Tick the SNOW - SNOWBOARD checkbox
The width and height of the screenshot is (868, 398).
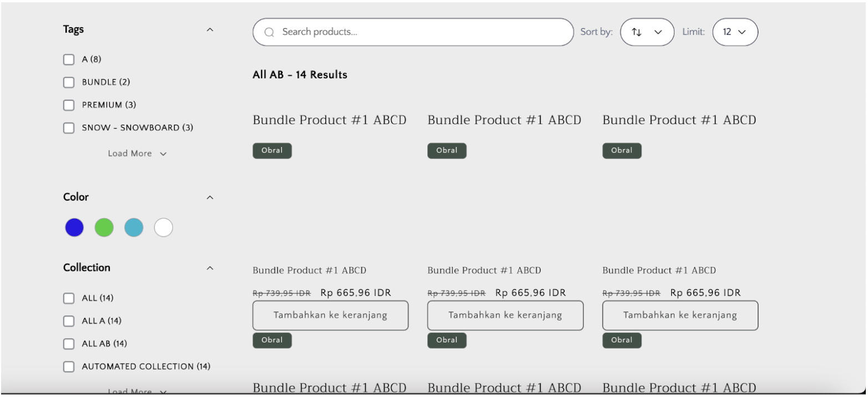tap(69, 128)
